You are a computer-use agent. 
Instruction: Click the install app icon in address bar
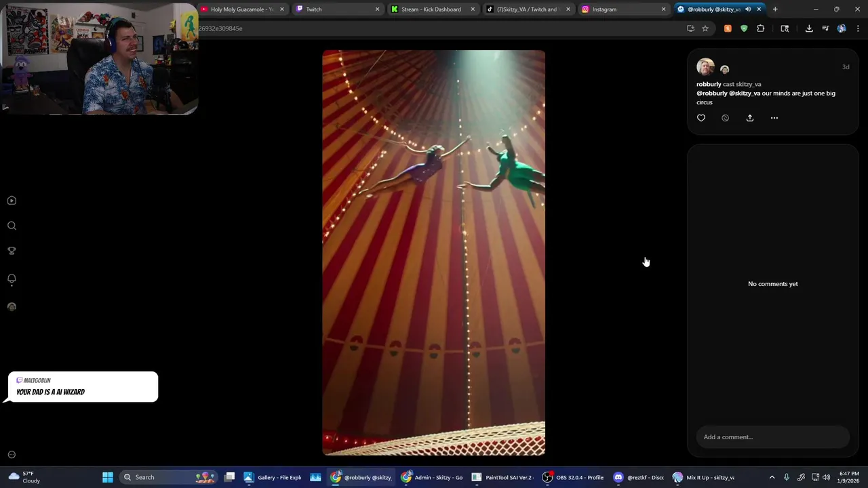[690, 28]
